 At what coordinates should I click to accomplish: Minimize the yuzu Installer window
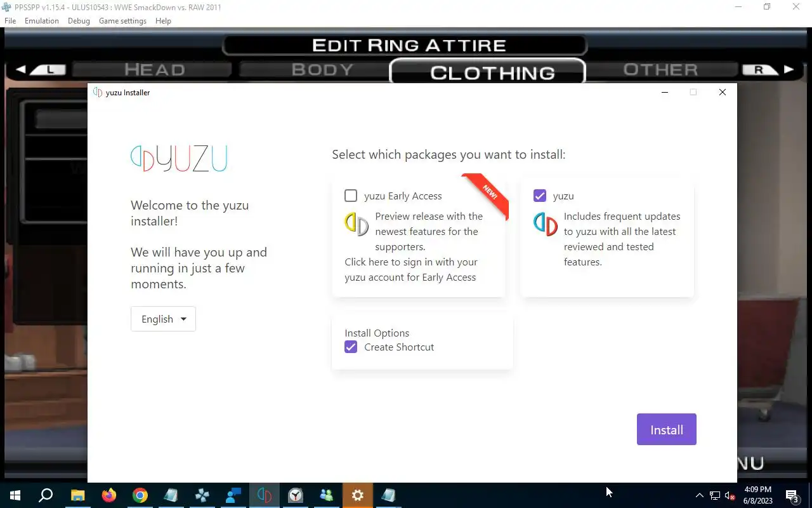[664, 92]
